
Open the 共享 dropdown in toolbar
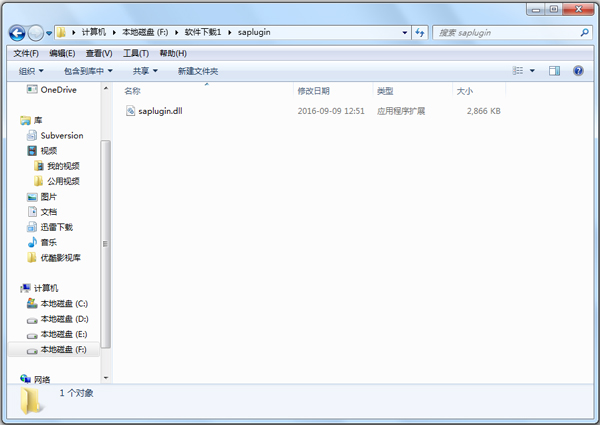coord(146,71)
